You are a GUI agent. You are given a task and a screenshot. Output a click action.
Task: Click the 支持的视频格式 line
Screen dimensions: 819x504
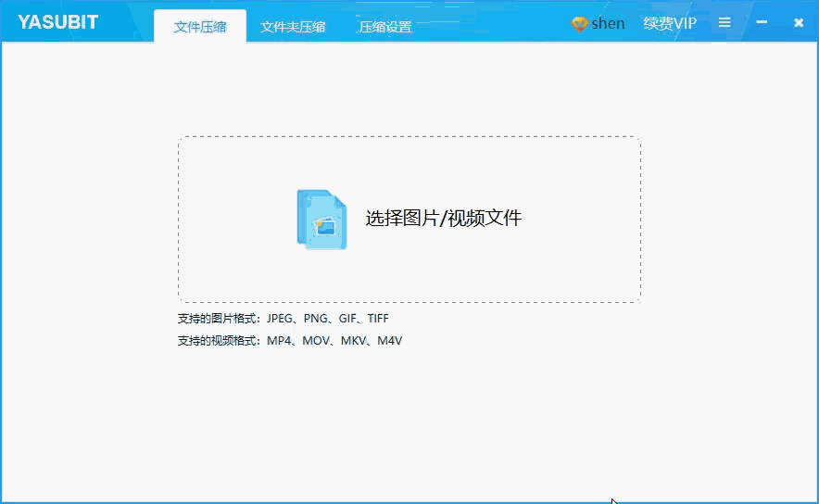(290, 341)
